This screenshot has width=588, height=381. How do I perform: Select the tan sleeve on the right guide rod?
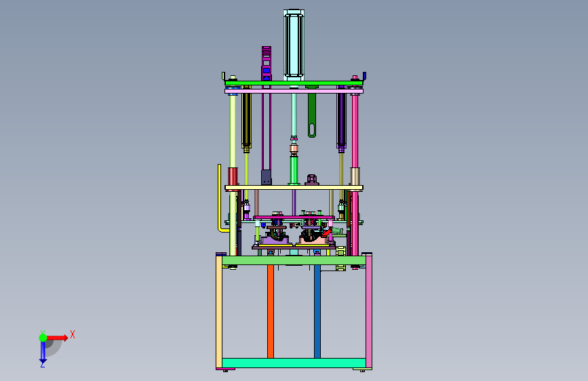(355, 176)
